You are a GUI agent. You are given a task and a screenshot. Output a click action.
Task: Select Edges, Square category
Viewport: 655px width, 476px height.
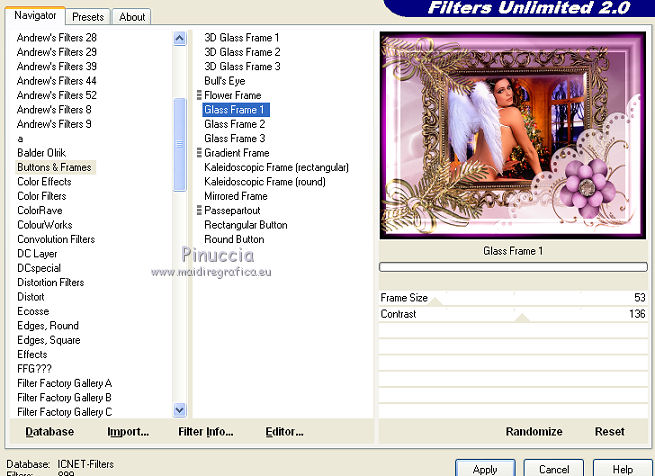(x=48, y=340)
